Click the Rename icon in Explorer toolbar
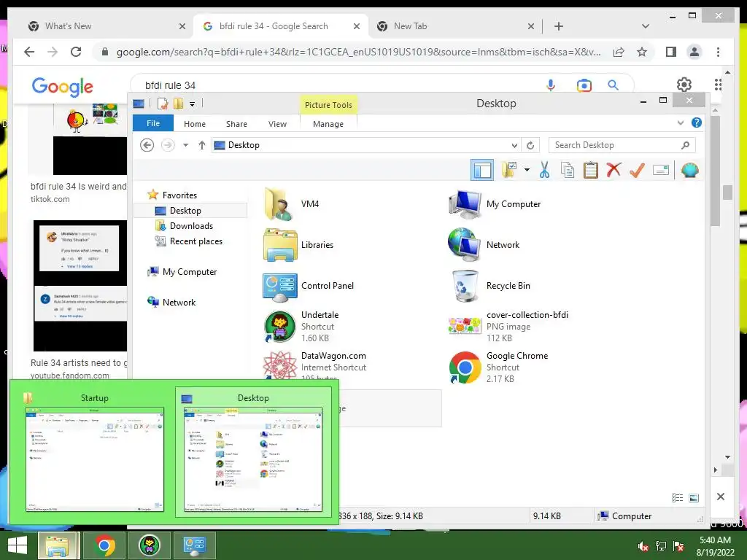The width and height of the screenshot is (747, 560). (x=661, y=170)
